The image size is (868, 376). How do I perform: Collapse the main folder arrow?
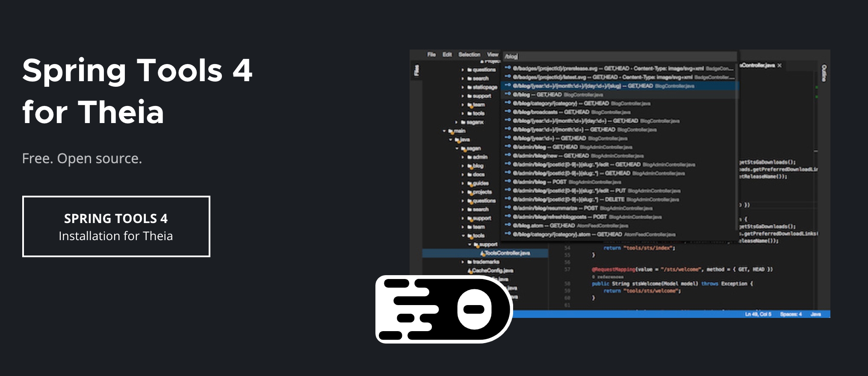click(444, 131)
